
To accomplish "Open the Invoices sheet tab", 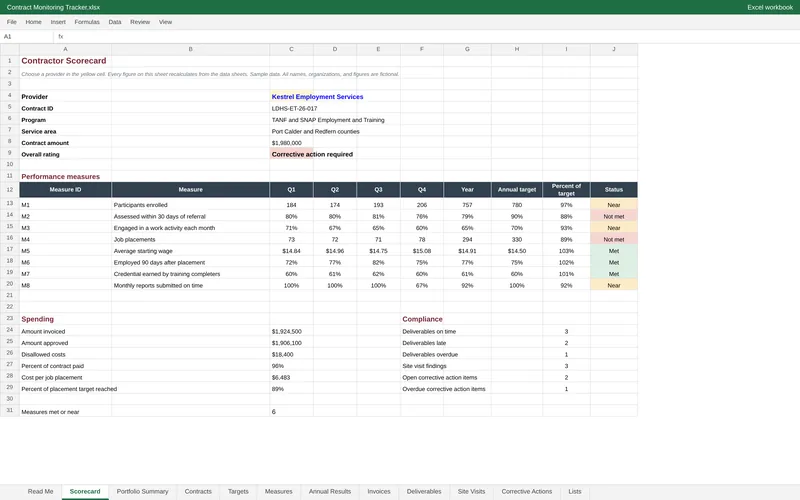I will click(379, 491).
